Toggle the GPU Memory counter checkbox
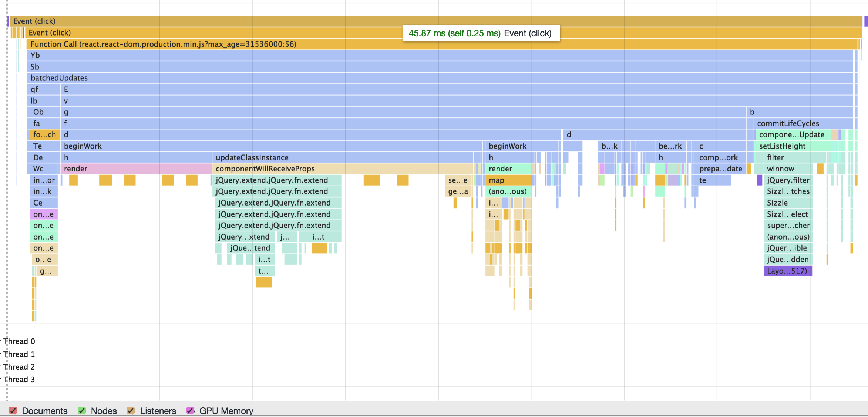 coord(191,410)
